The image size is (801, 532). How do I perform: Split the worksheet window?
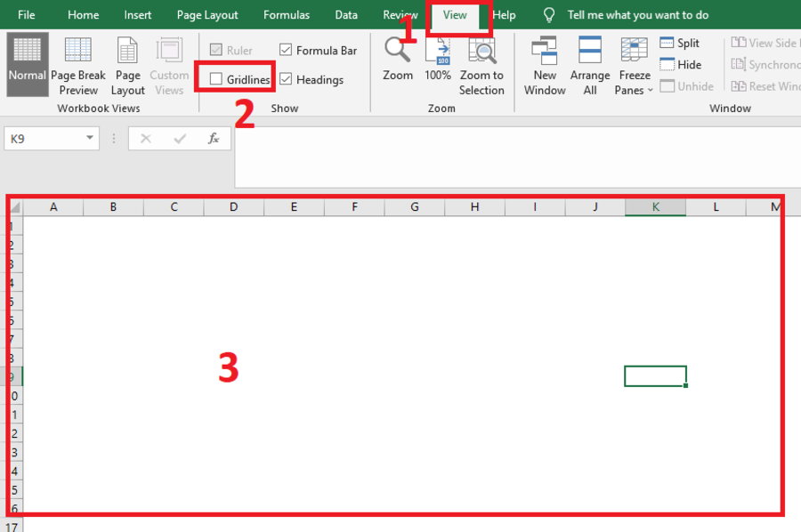coord(679,43)
